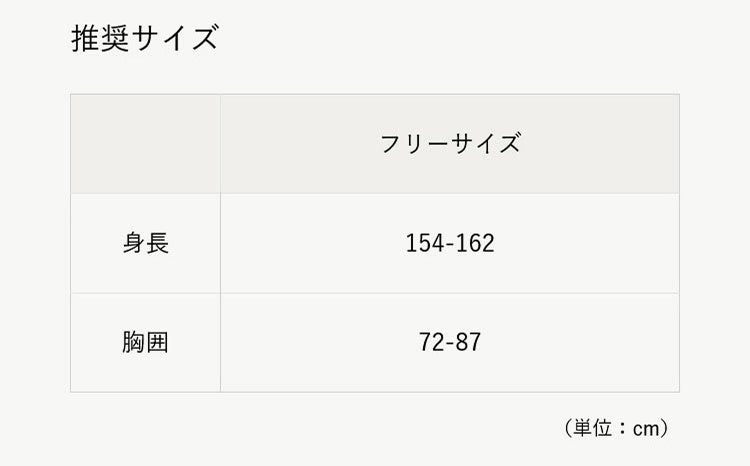Click the empty top-left header cell
Screen dimensions: 750x466
(145, 143)
